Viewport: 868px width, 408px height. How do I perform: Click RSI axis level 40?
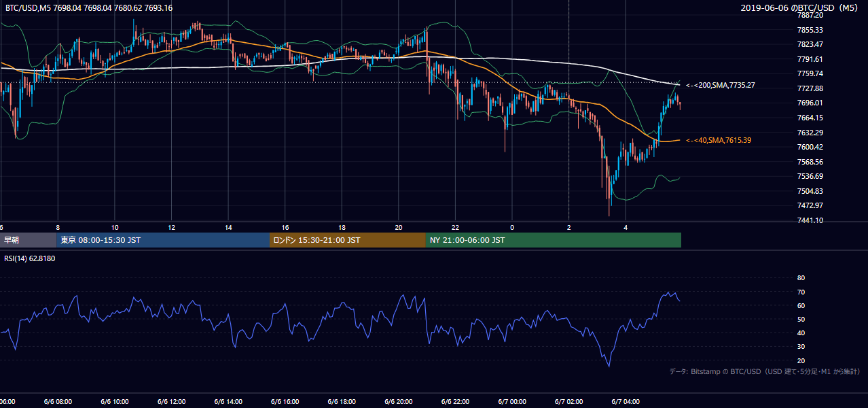[x=801, y=333]
